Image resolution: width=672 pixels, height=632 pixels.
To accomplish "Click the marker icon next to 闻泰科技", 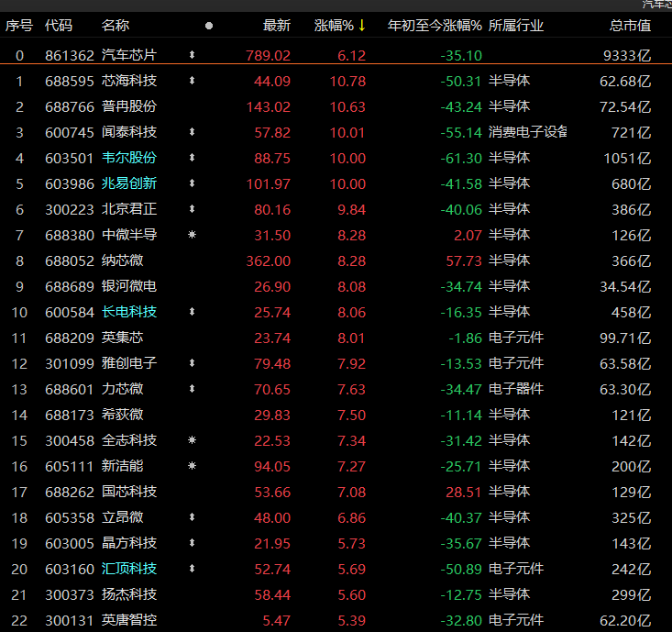I will click(x=192, y=132).
